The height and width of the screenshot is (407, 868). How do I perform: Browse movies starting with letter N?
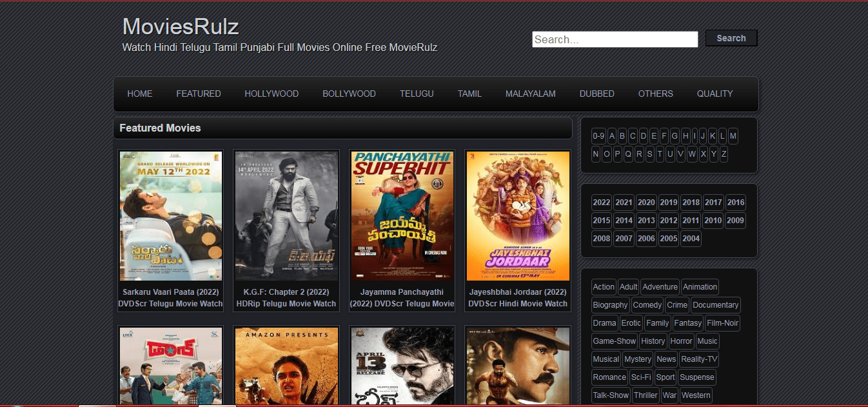[x=596, y=154]
